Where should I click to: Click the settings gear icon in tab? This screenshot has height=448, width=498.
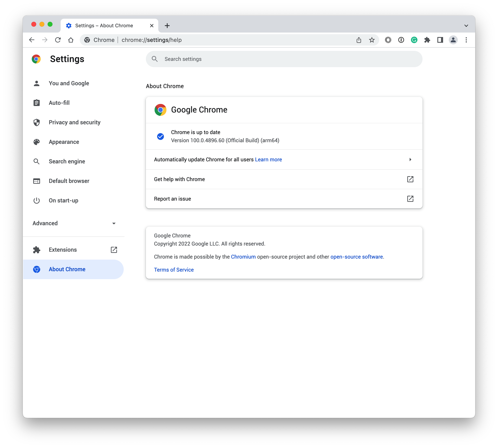pyautogui.click(x=69, y=25)
